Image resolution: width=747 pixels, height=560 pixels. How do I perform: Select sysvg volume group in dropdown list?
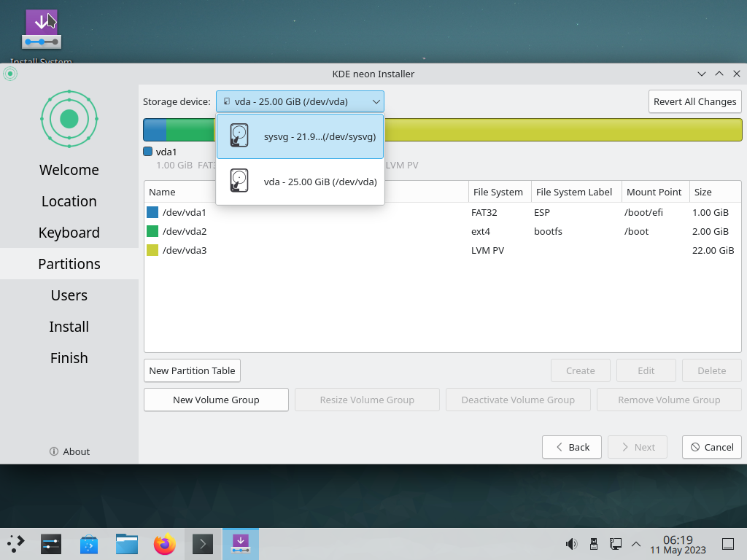pyautogui.click(x=300, y=136)
